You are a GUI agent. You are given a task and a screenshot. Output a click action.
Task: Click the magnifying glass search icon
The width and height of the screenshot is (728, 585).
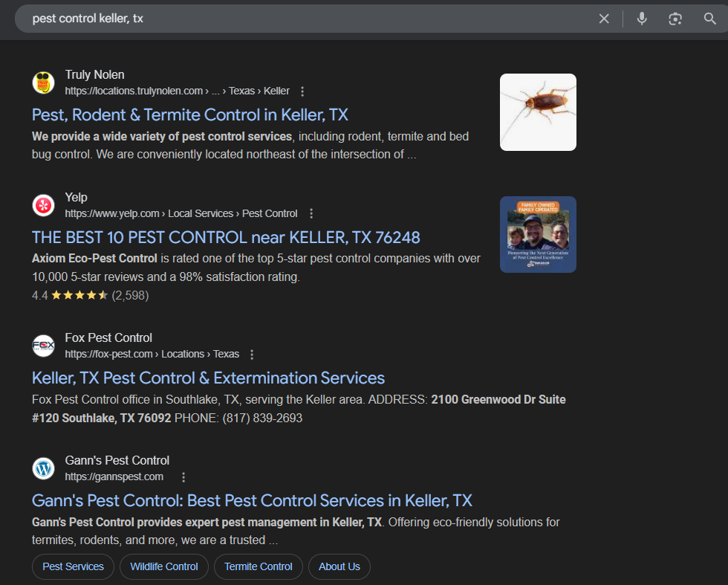[709, 19]
